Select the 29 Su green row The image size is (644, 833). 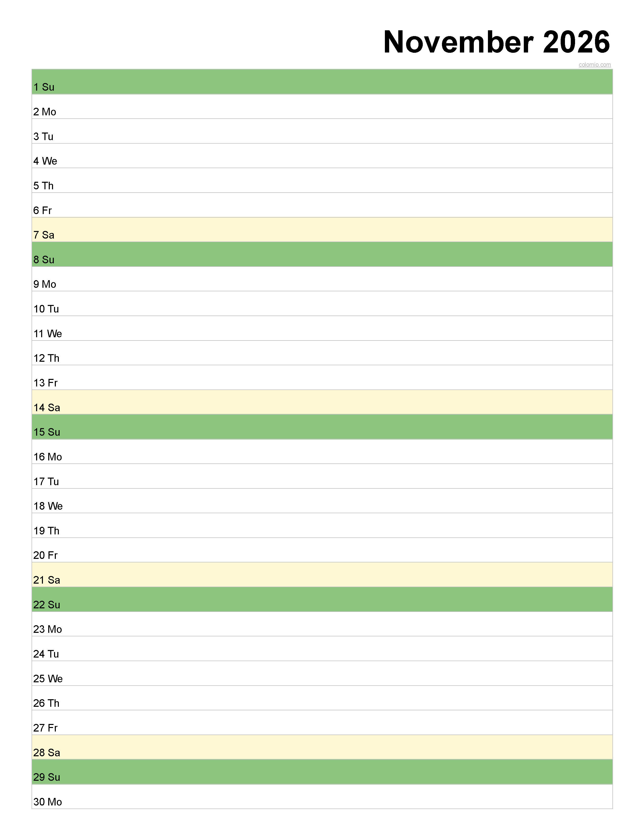[x=322, y=772]
